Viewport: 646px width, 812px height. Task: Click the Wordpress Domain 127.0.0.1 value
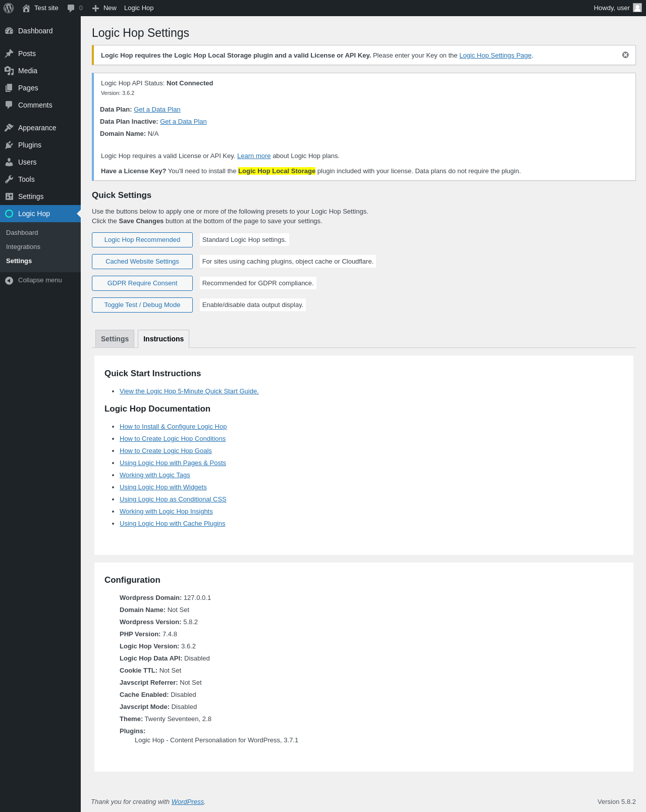click(x=197, y=598)
